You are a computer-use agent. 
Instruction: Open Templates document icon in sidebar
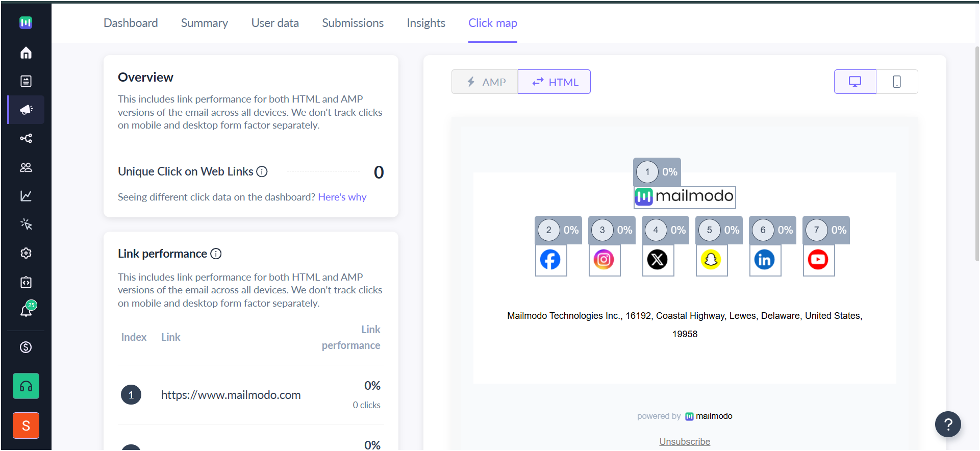(26, 81)
